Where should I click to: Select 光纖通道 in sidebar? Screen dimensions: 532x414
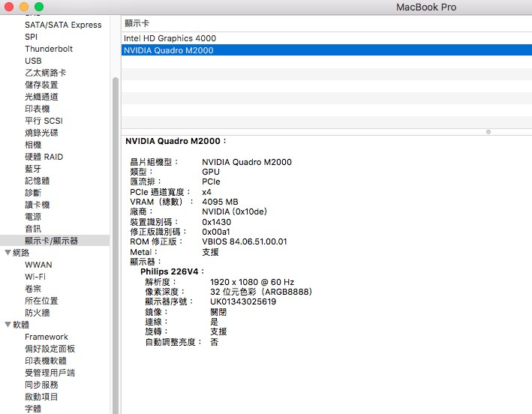point(41,97)
